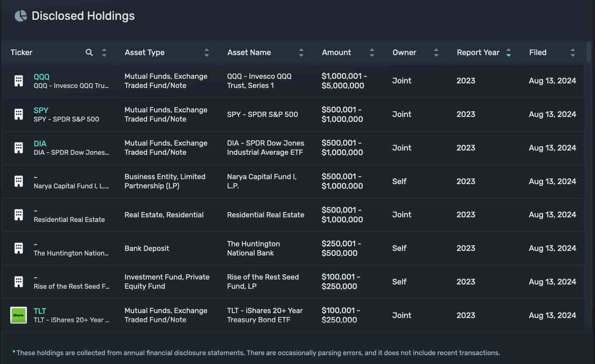The image size is (595, 364).
Task: Click the building icon beside Rise of the Rest
Action: [x=18, y=281]
